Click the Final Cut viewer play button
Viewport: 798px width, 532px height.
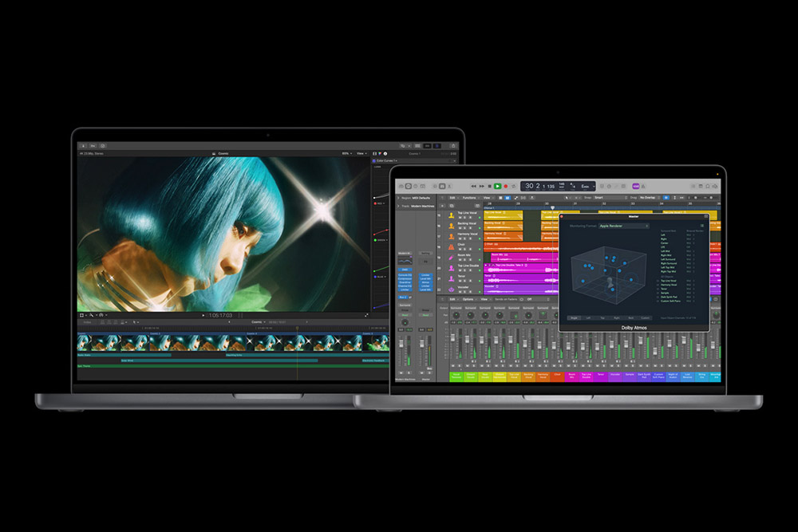pos(203,315)
